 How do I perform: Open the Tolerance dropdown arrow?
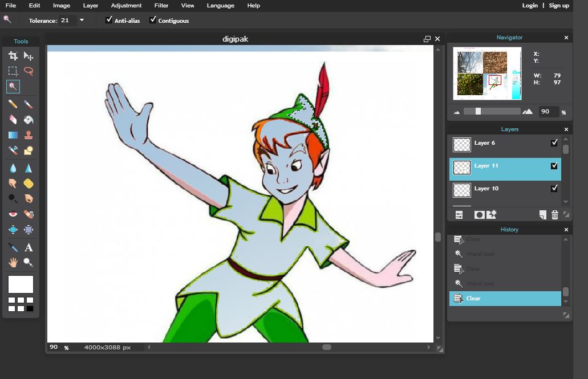(82, 21)
